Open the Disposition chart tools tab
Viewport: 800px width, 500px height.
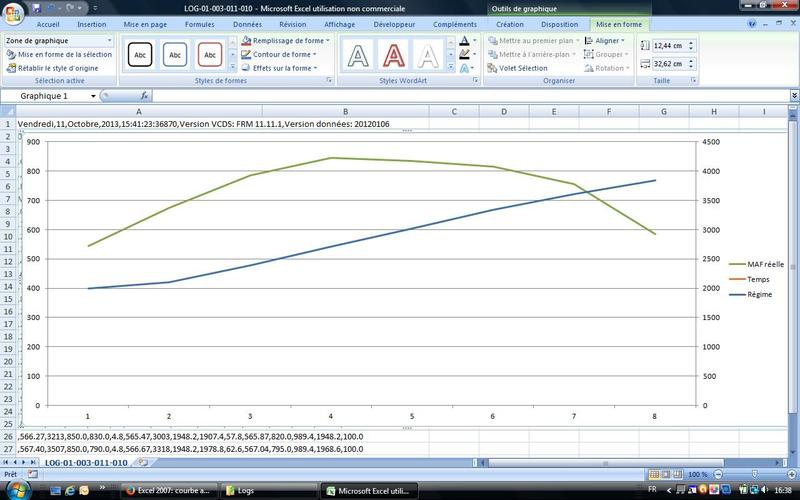559,24
